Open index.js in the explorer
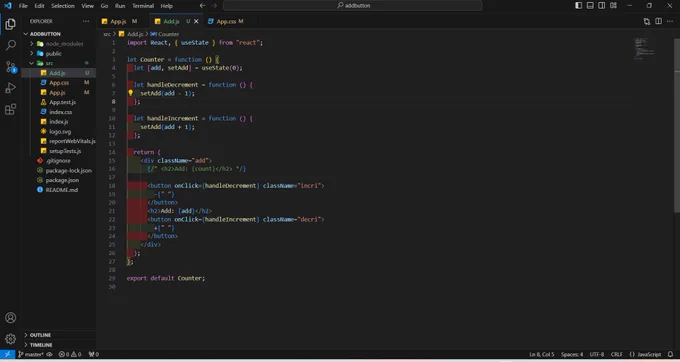Screen dimensions: 680x362 58,122
